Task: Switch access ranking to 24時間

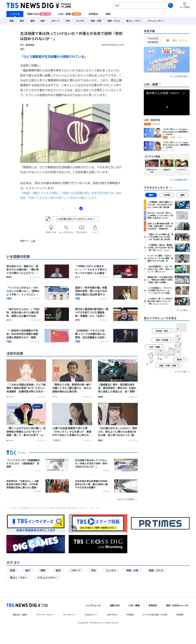Action: [167, 195]
